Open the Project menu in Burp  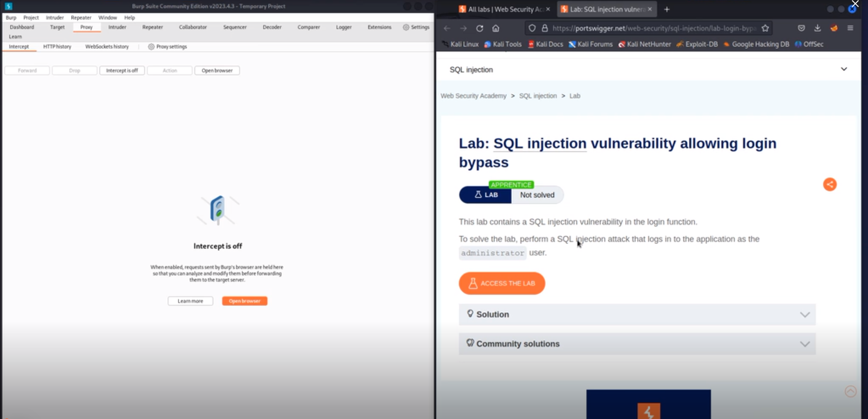pyautogui.click(x=31, y=18)
